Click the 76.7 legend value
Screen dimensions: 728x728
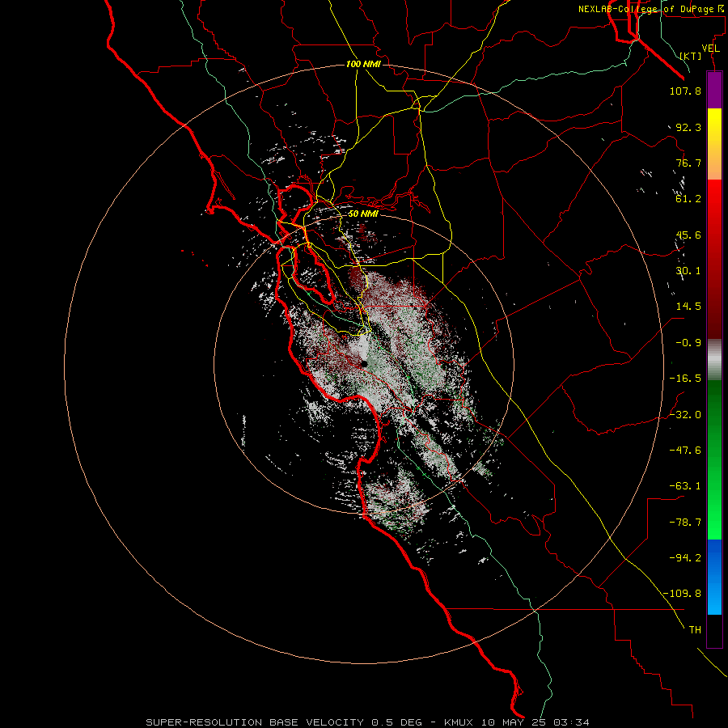tap(688, 163)
